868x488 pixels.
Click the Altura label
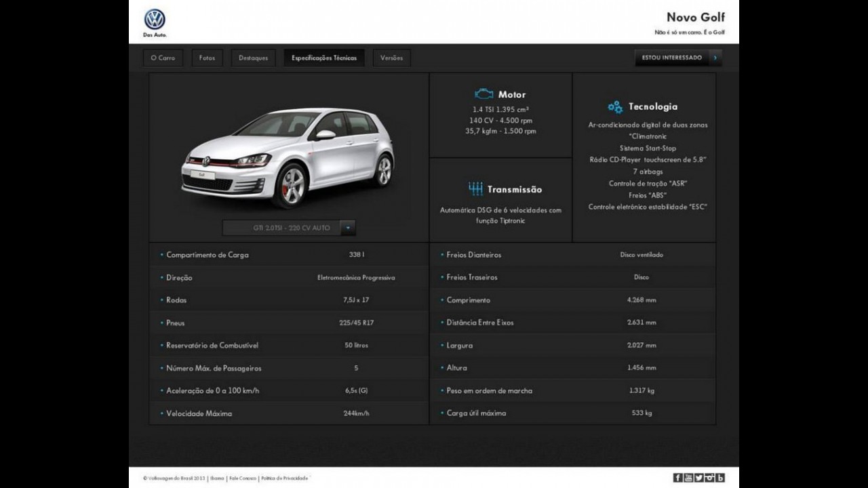click(x=456, y=368)
